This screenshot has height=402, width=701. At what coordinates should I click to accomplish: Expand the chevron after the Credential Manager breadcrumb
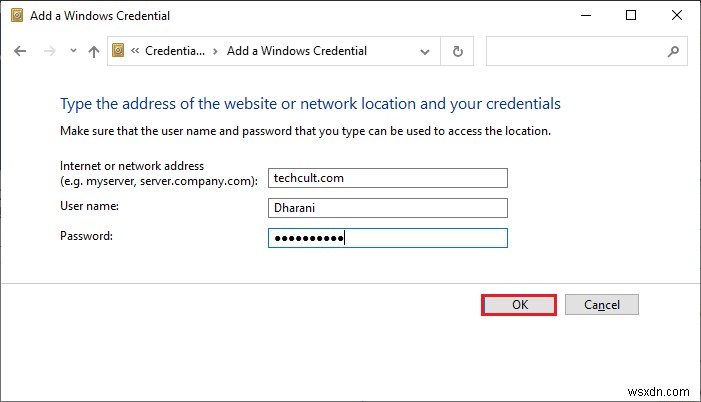click(215, 51)
